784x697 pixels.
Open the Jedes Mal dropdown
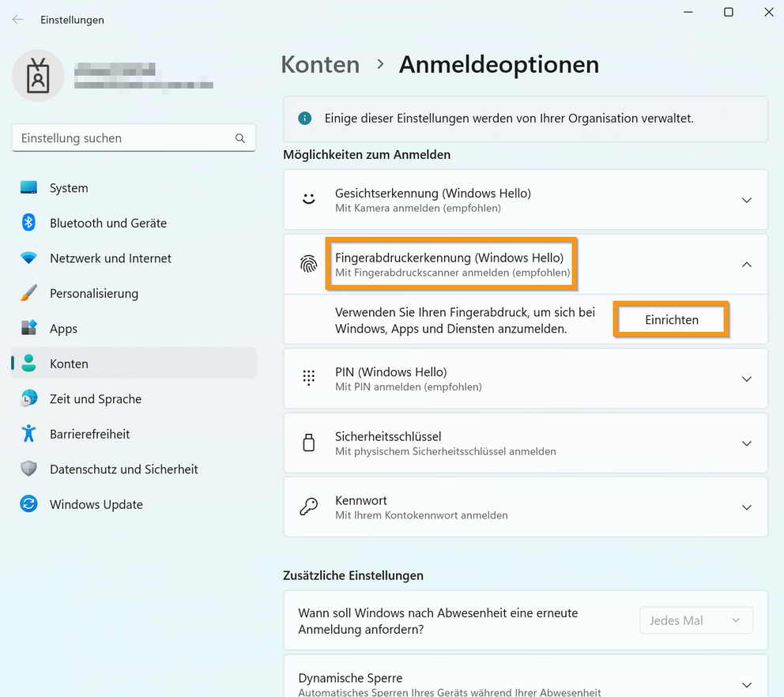tap(695, 620)
